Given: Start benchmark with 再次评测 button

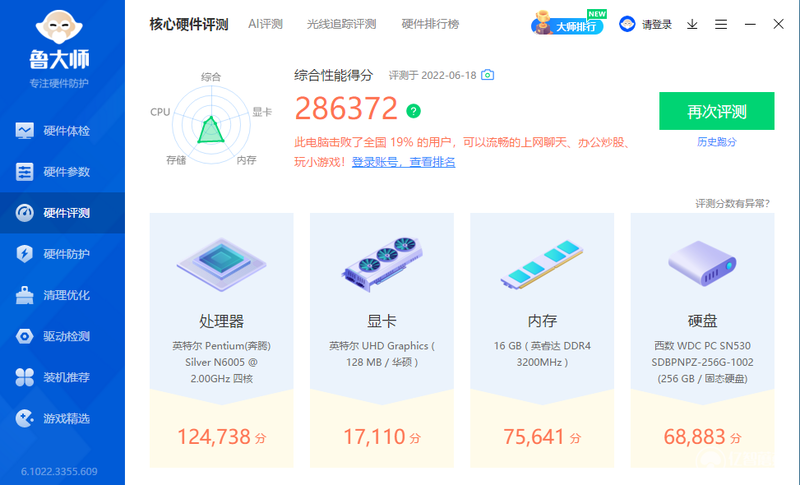Looking at the screenshot, I should 716,111.
